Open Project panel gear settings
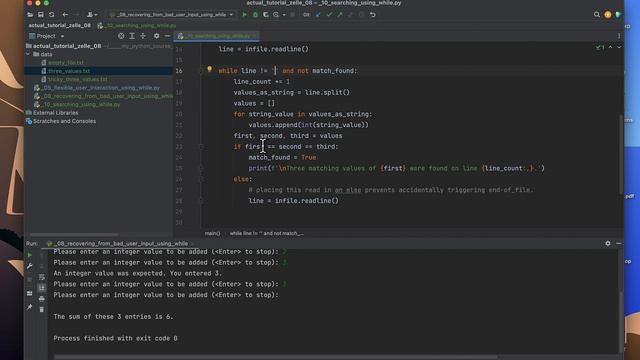The width and height of the screenshot is (640, 360). coord(156,36)
